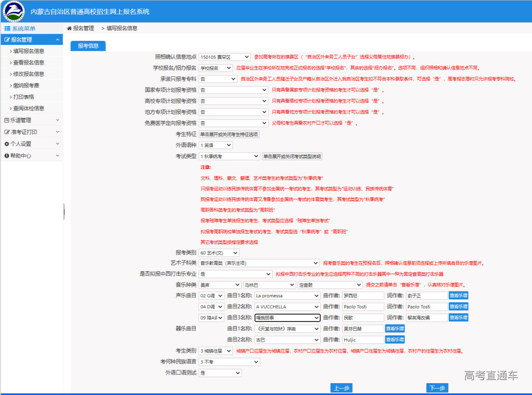This screenshot has height=395, width=532.
Task: Click 查看乐谱 for La promessa
Action: (x=458, y=296)
